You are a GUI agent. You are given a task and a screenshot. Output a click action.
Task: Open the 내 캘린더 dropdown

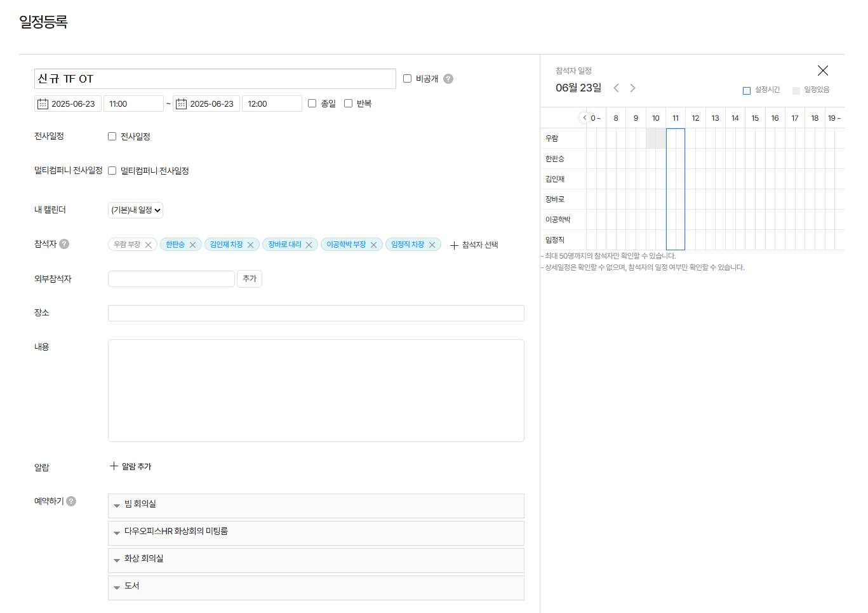[x=135, y=210]
